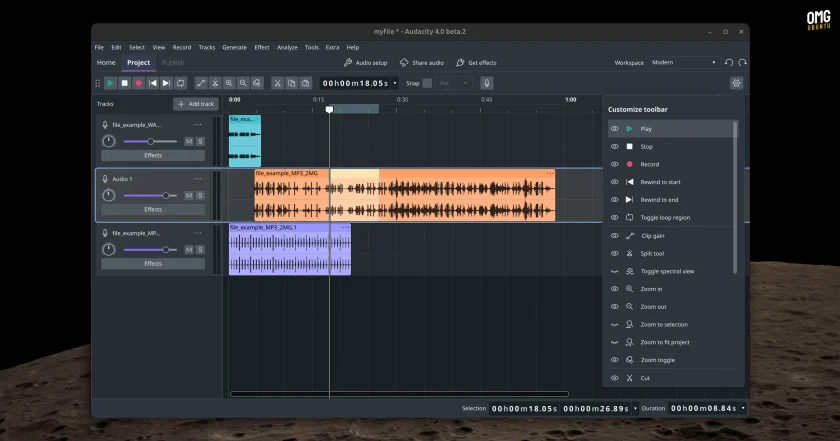
Task: Open the Duration format dropdown arrow
Action: [x=743, y=409]
